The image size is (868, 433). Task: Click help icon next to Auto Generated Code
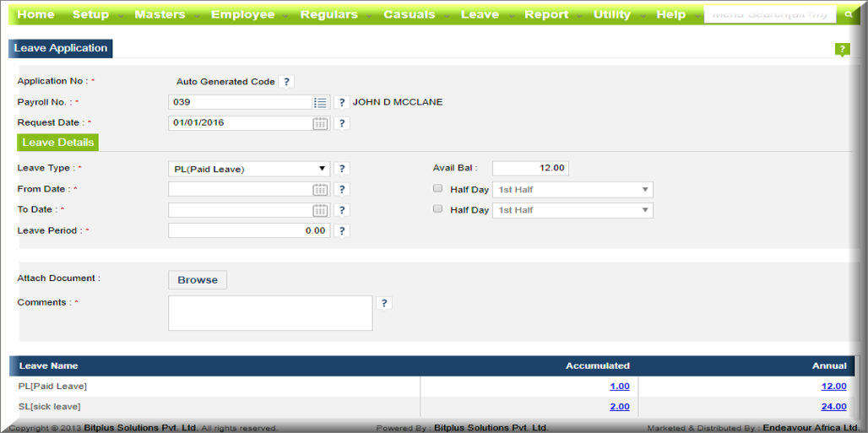pos(286,82)
